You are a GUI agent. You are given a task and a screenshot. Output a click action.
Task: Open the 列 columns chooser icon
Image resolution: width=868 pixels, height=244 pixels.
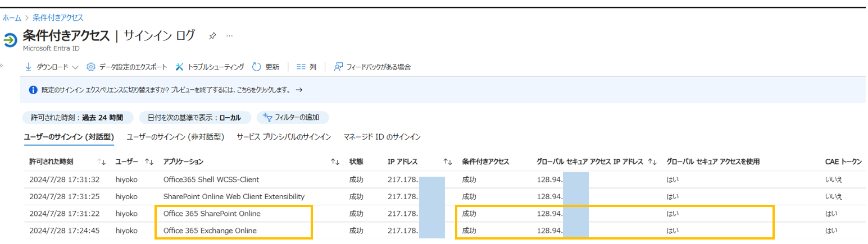click(301, 67)
